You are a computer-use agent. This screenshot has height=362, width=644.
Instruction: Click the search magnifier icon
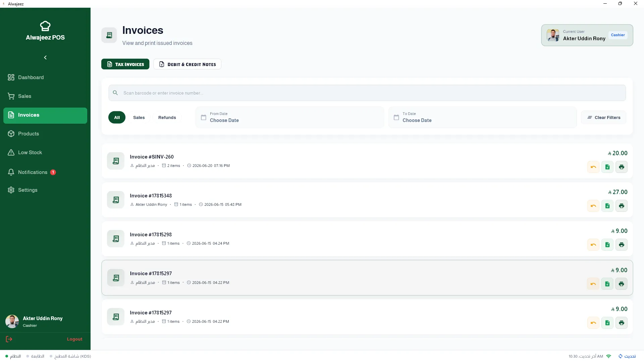coord(115,93)
